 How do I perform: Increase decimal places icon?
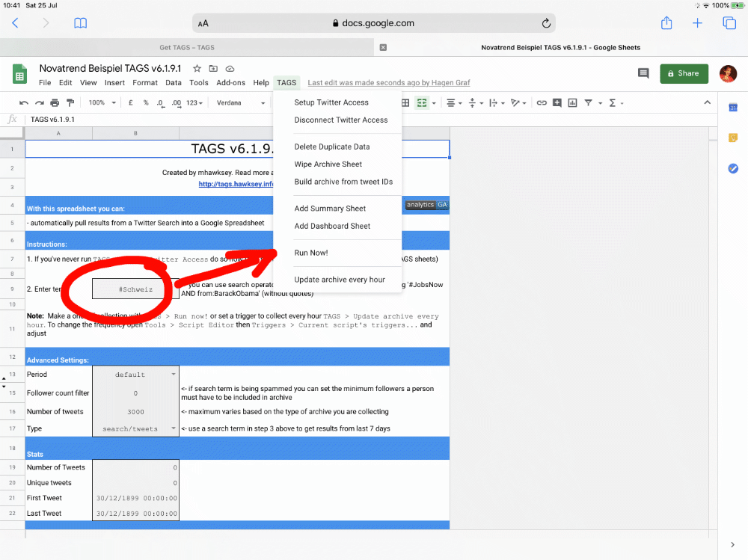tap(177, 102)
